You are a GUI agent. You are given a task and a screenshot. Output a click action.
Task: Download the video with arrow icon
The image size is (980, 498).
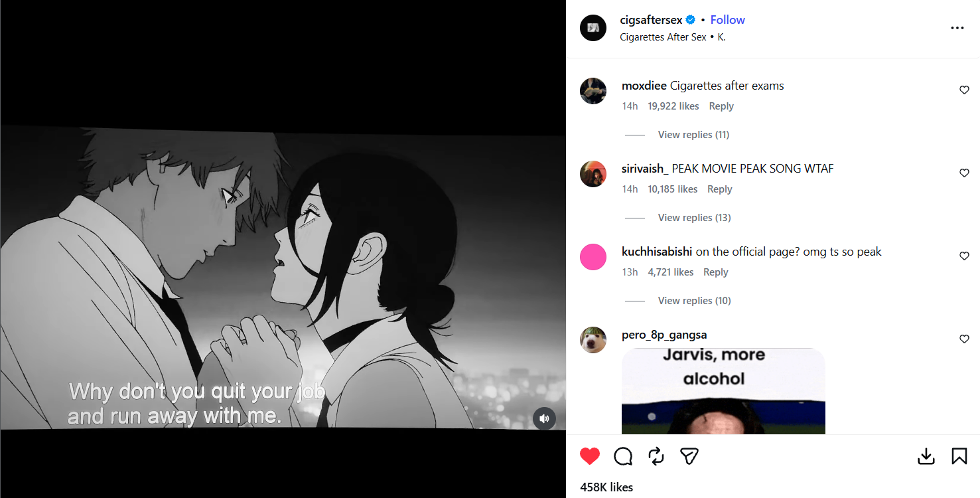tap(926, 456)
